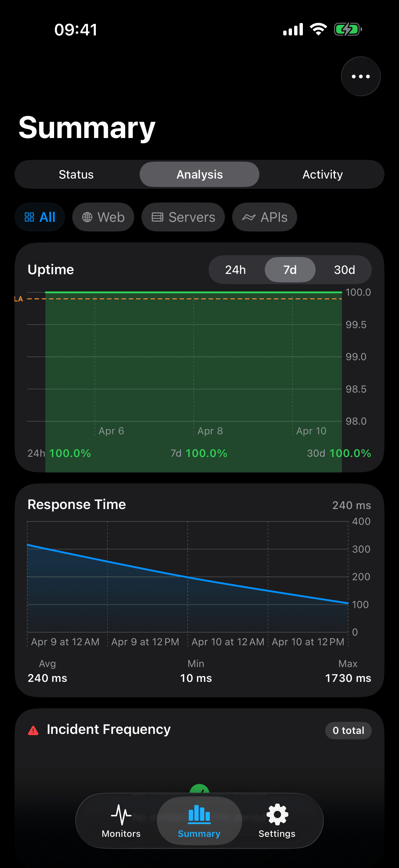Tap the Wi-Fi status icon
This screenshot has width=399, height=868.
(318, 29)
